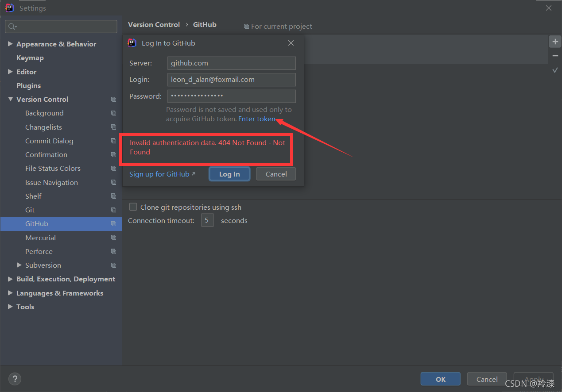Select File Status Colors settings
562x392 pixels.
coord(53,169)
